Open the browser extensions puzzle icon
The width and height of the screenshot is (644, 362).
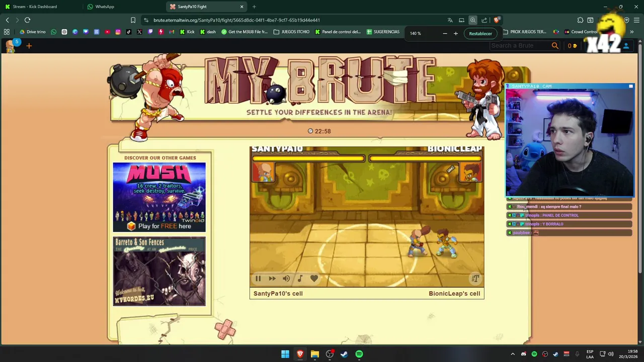[x=580, y=20]
